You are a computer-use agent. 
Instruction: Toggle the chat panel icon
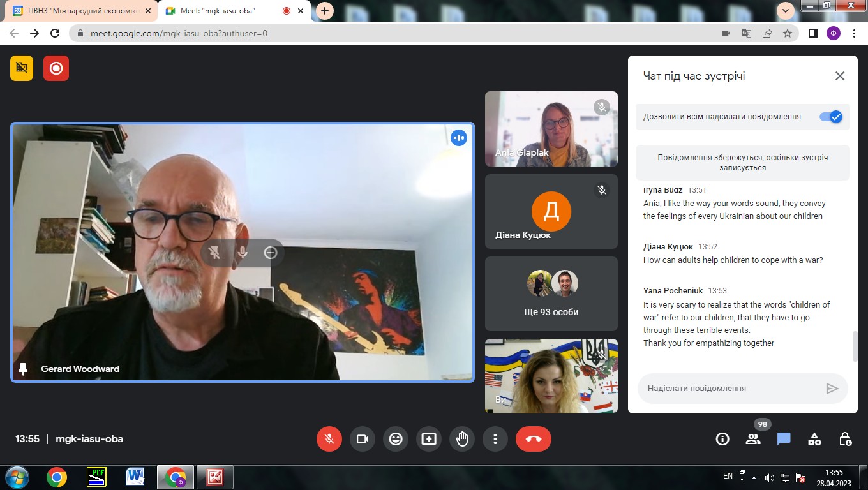click(x=784, y=439)
